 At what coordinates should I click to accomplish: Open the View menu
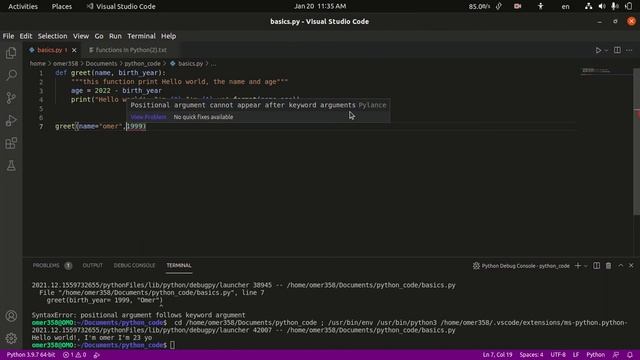click(81, 36)
